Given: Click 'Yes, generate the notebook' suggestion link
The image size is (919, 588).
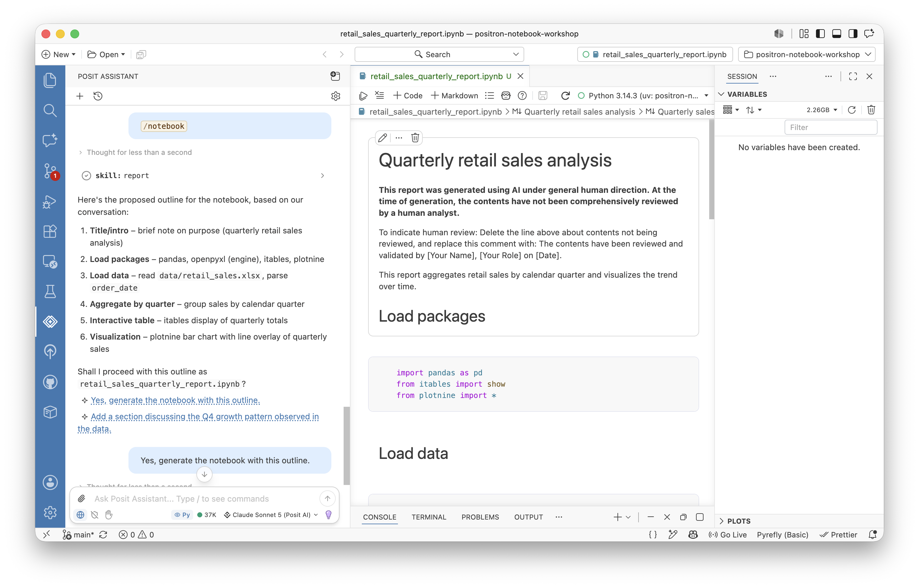Looking at the screenshot, I should click(x=175, y=400).
